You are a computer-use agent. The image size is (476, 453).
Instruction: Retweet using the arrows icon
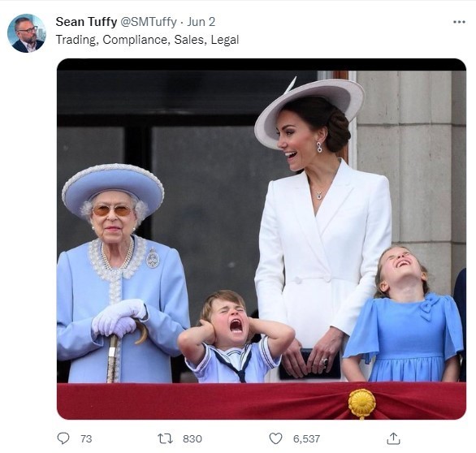[x=165, y=438]
